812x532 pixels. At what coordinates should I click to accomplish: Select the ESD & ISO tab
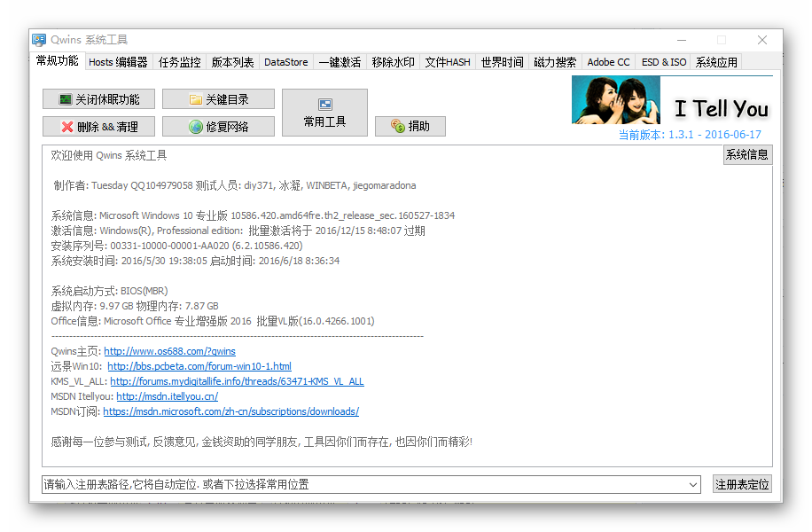pyautogui.click(x=664, y=62)
